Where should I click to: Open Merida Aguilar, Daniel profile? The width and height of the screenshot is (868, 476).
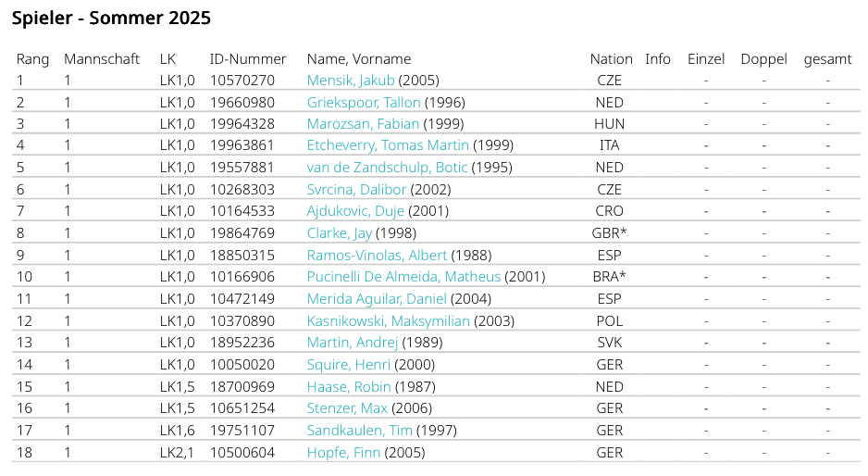(377, 299)
